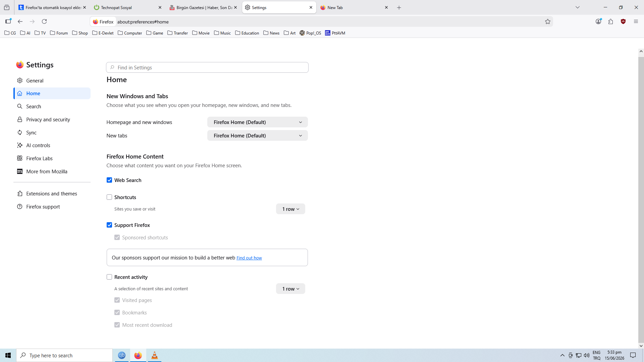Enable the Recent activity checkbox

(109, 277)
